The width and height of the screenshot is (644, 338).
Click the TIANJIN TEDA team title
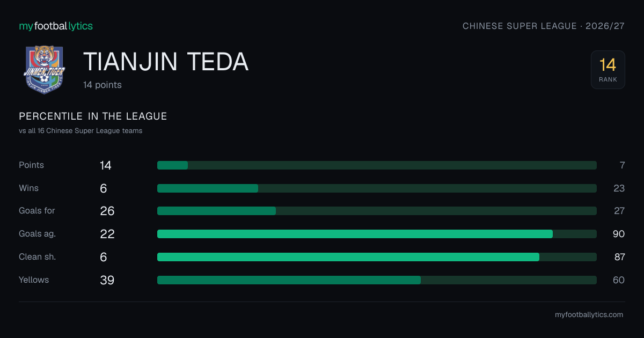click(x=166, y=62)
